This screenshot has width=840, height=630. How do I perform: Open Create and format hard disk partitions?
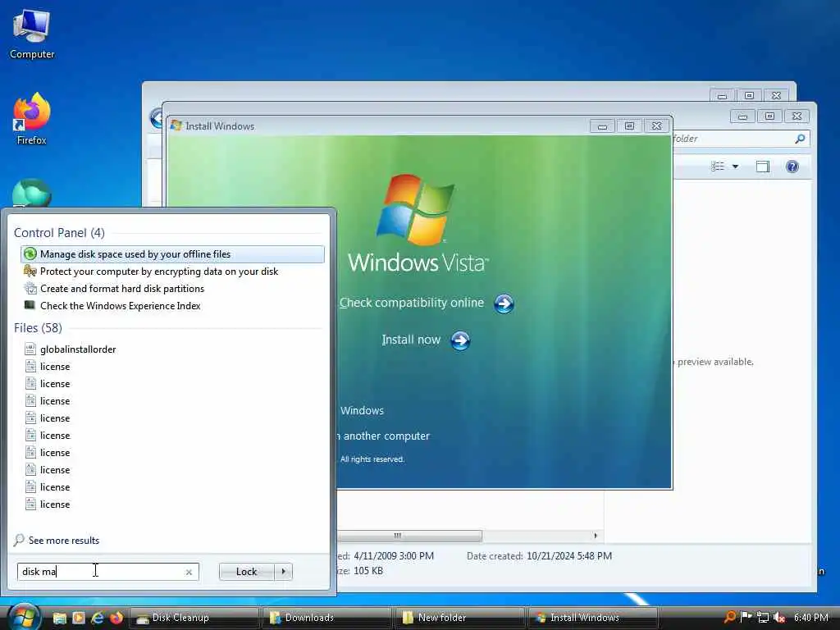[172, 288]
